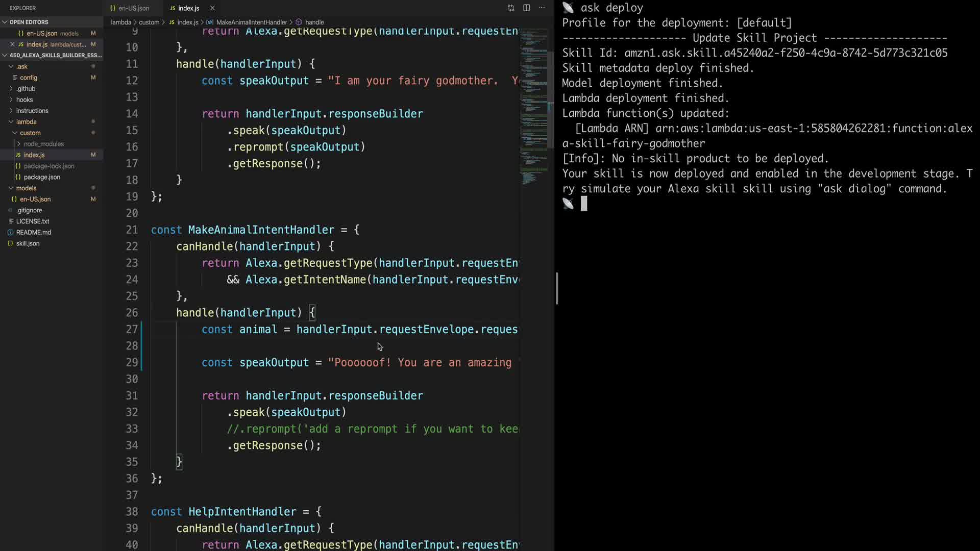Click the code minimap preview

tap(534, 102)
